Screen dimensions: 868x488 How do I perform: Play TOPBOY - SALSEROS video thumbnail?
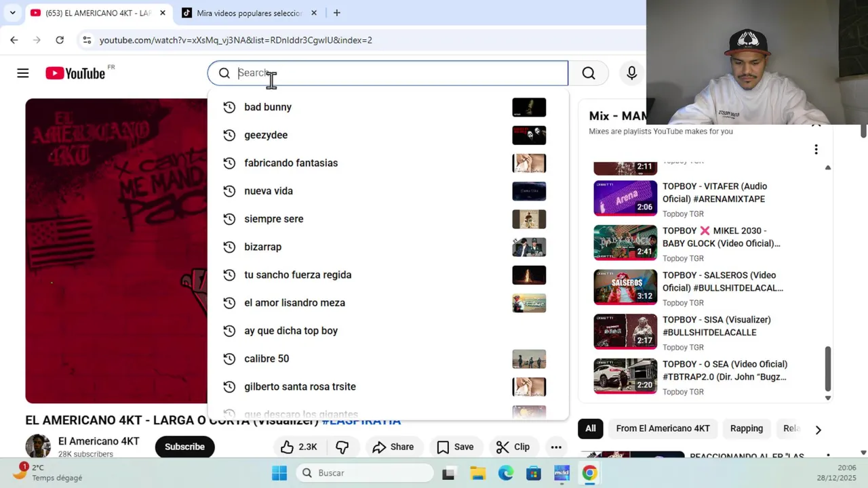[625, 287]
